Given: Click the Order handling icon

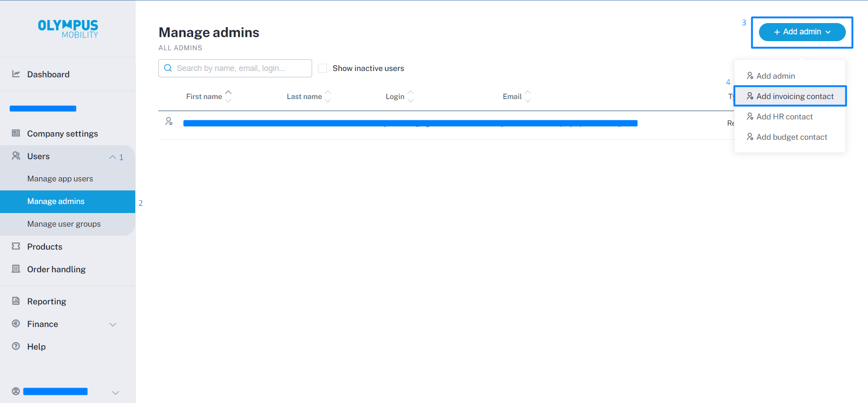Looking at the screenshot, I should [16, 269].
